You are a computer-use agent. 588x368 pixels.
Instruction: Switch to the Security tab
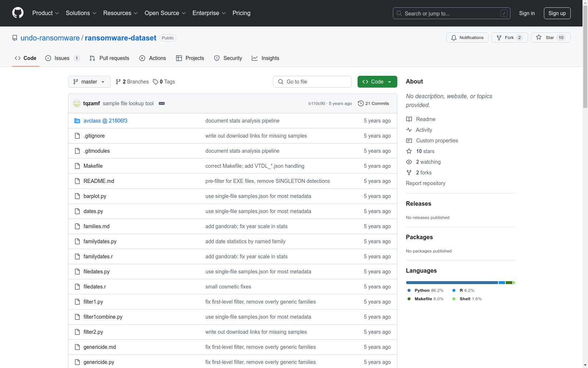click(228, 58)
